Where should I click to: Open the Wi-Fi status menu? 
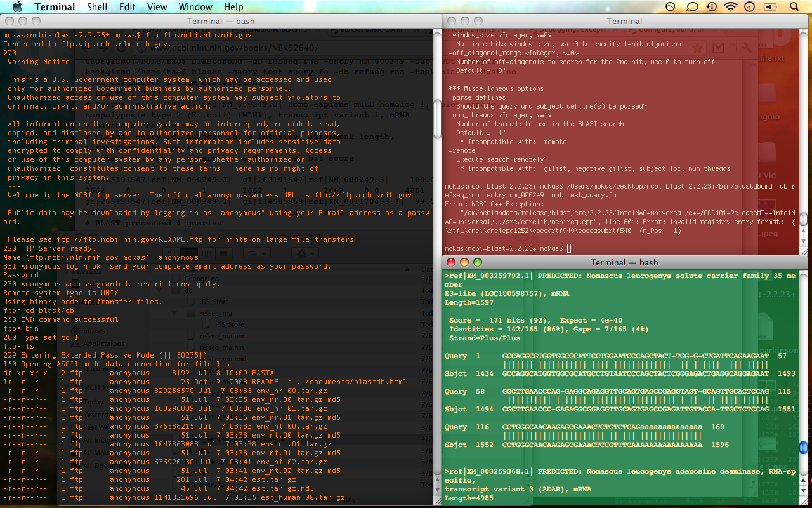(731, 7)
